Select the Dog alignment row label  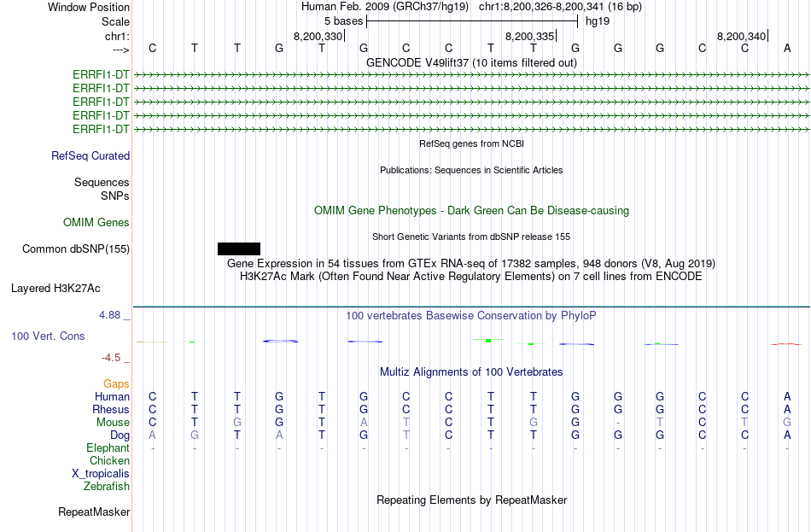(x=120, y=436)
